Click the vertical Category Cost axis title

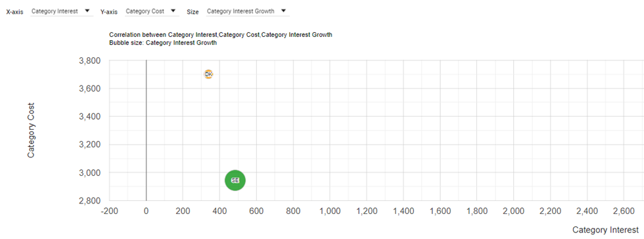[x=31, y=130]
